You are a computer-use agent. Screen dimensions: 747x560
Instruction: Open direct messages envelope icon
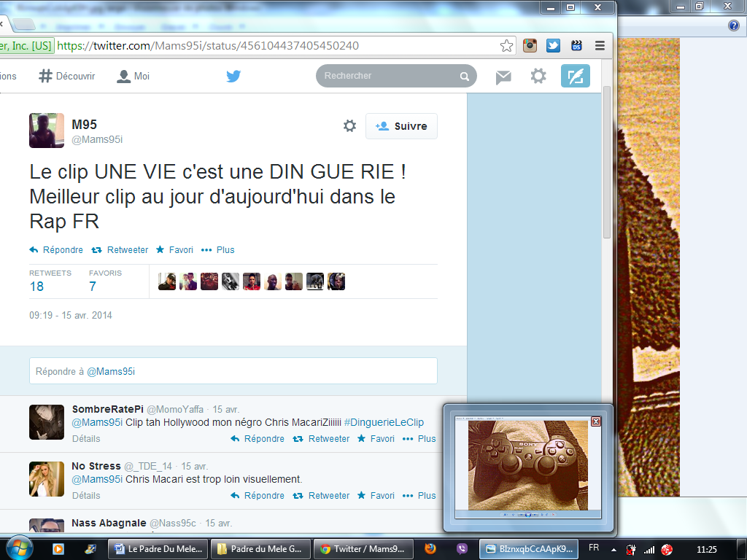point(503,77)
